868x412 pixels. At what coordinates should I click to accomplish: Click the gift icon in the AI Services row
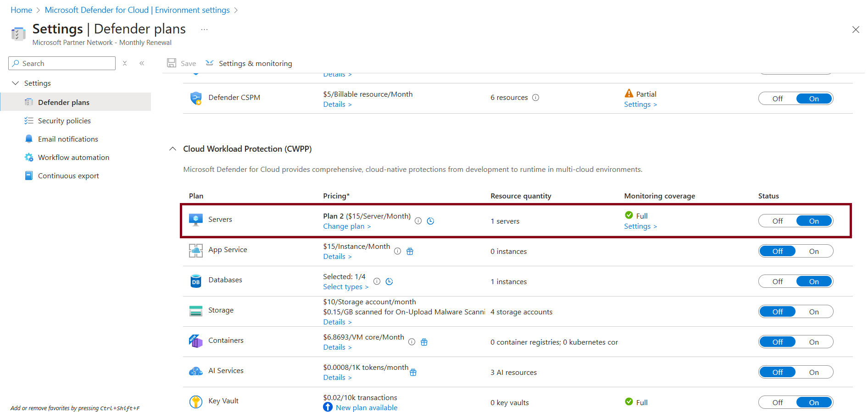[413, 372]
